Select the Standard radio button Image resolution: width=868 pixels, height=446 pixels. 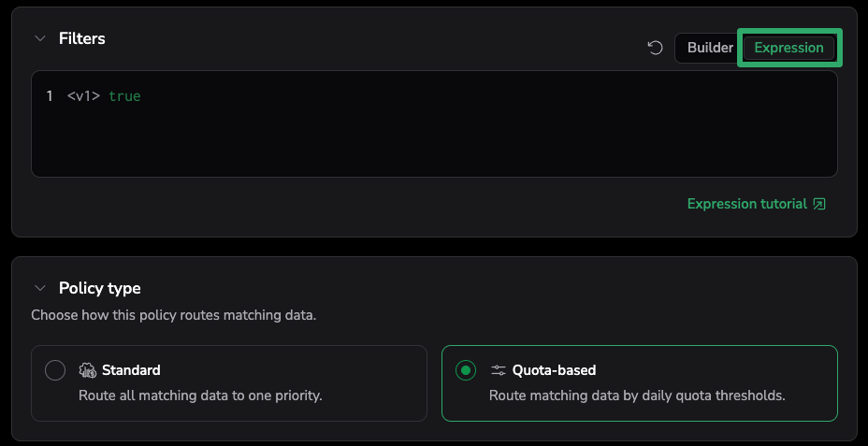coord(55,370)
